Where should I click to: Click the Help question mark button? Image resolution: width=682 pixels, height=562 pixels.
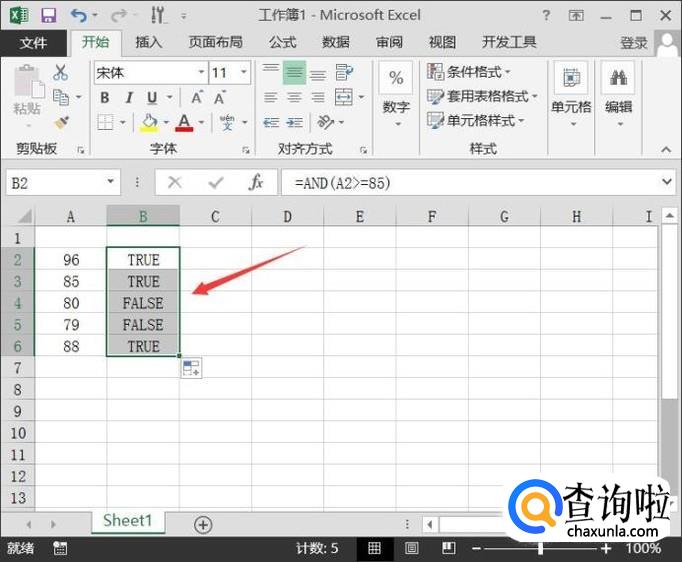[546, 16]
